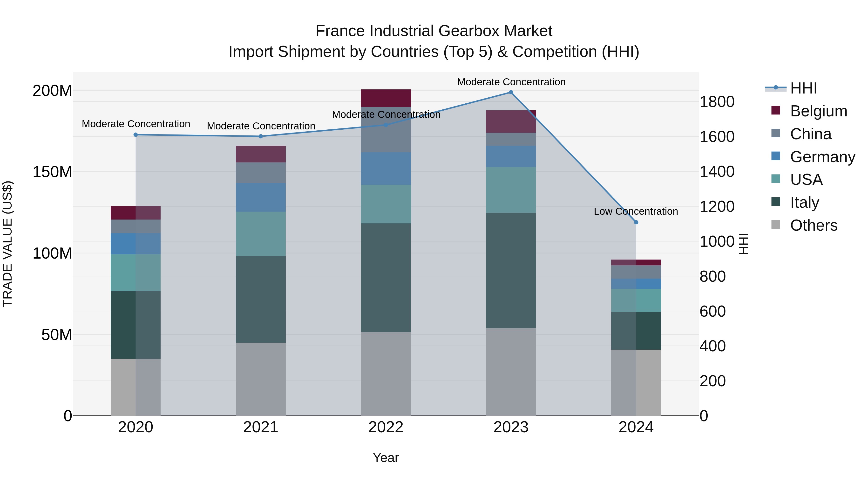Click the 2023 HHI data point
Screen dimensions: 868x488
tap(511, 92)
